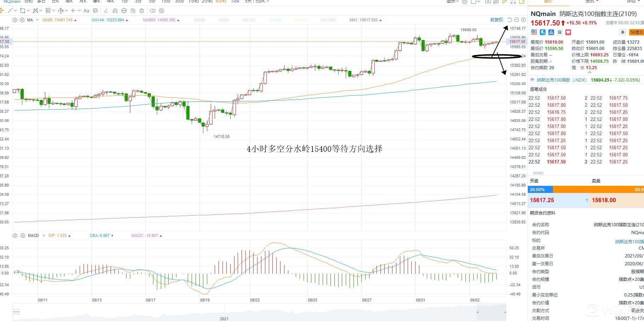The width and height of the screenshot is (644, 322).
Task: Activate the magnet snap tool
Action: 115,11
